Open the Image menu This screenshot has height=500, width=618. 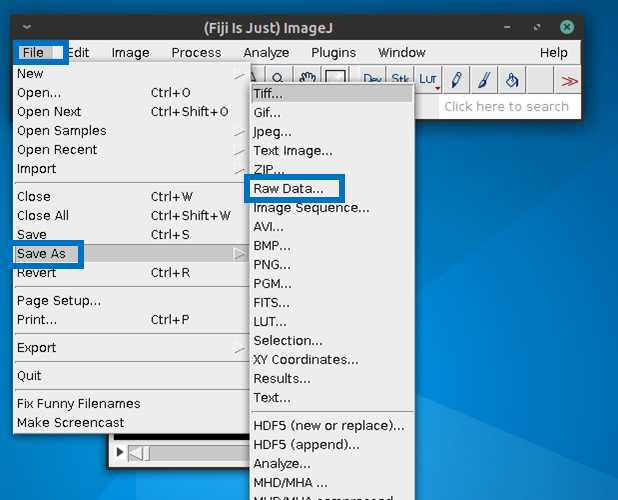tap(130, 52)
